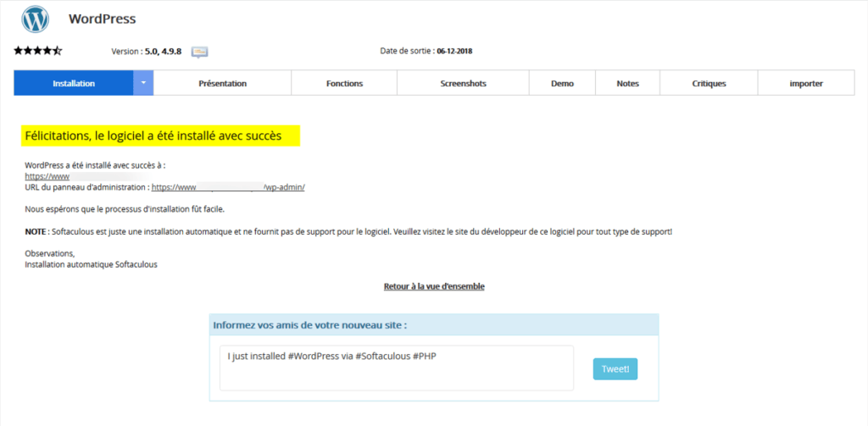
Task: Select the Installation tab
Action: 74,83
